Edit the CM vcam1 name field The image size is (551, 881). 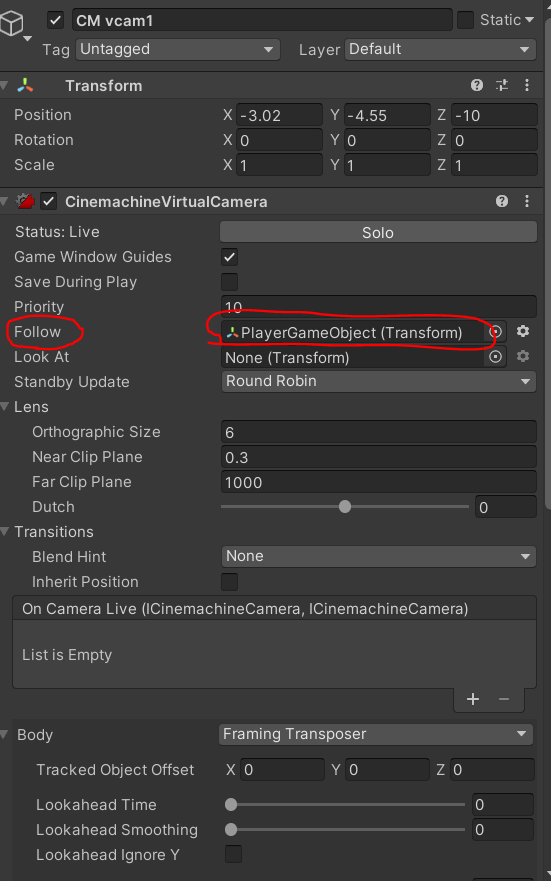(262, 21)
